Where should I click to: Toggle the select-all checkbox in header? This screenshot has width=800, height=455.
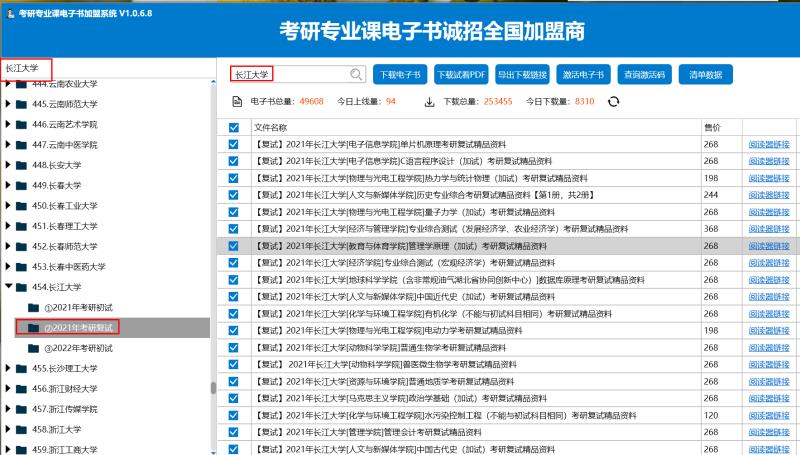click(x=234, y=128)
